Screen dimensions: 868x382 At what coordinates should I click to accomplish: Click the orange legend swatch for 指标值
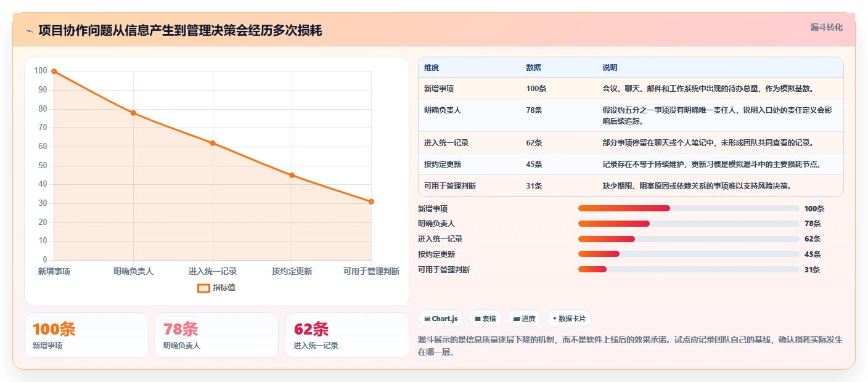(x=203, y=288)
